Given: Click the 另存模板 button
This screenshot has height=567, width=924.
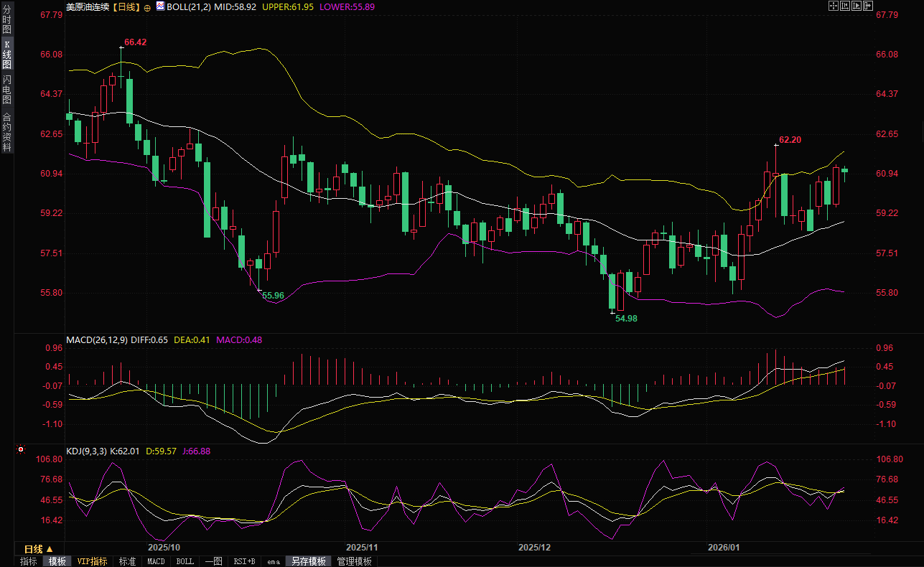Looking at the screenshot, I should click(x=308, y=561).
